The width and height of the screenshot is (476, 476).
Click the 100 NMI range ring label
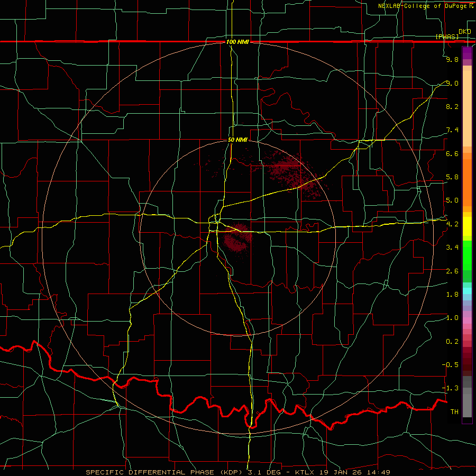click(237, 42)
